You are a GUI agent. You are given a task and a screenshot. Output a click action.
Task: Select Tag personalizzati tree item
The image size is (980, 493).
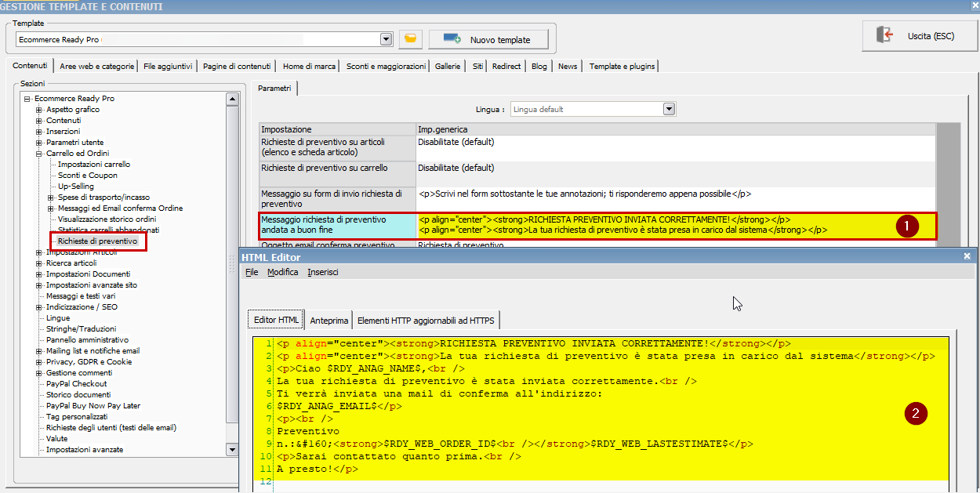[x=77, y=417]
